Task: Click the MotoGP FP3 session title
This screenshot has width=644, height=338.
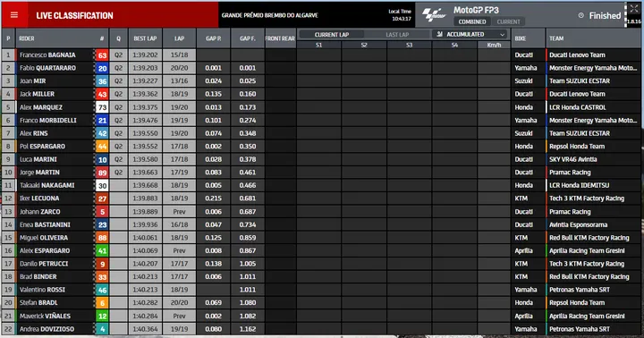Action: 476,10
